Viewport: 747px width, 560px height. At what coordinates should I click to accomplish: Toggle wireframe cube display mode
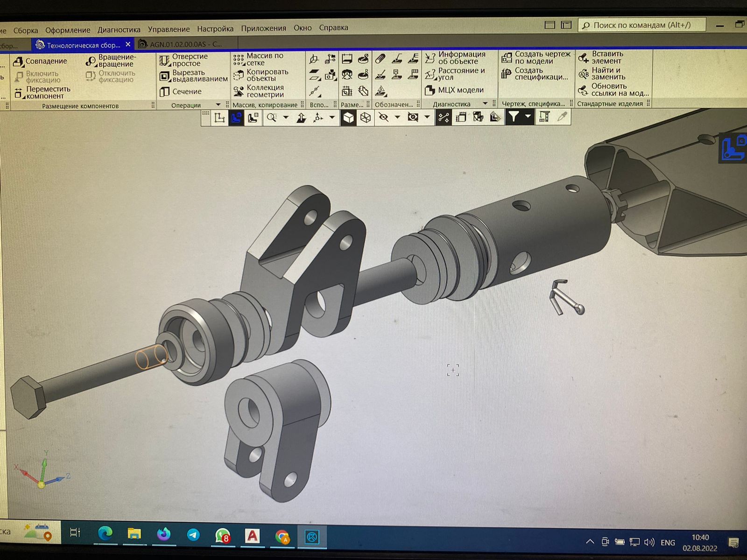(365, 118)
